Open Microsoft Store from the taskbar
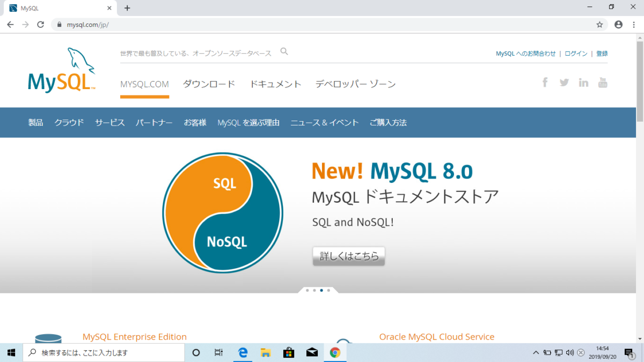Screen dimensions: 644x362 click(x=289, y=352)
